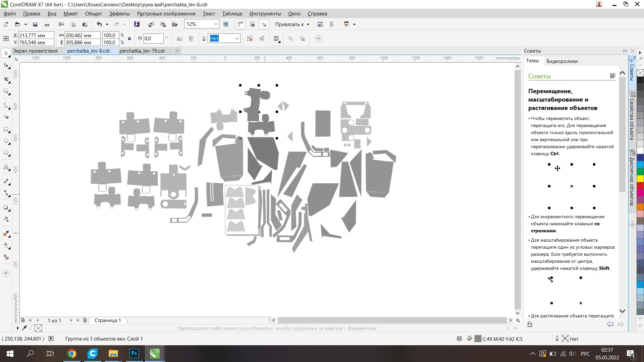
Task: Open the zoom level 12% dropdown
Action: point(216,24)
